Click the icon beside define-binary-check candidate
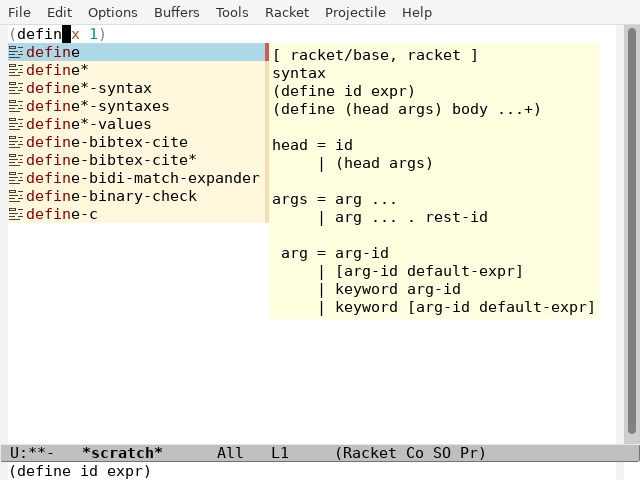640x480 pixels. click(16, 196)
